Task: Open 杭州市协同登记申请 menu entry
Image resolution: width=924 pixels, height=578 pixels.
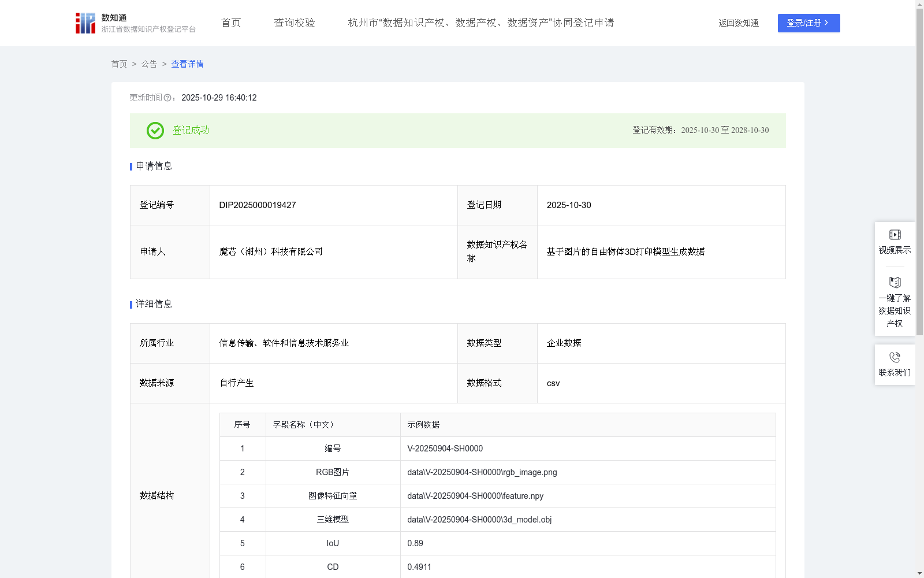Action: click(x=480, y=23)
